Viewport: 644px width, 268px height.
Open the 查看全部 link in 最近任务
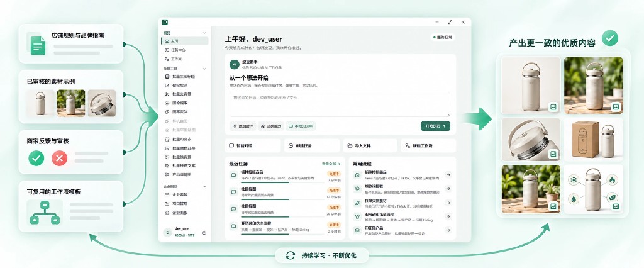click(331, 164)
